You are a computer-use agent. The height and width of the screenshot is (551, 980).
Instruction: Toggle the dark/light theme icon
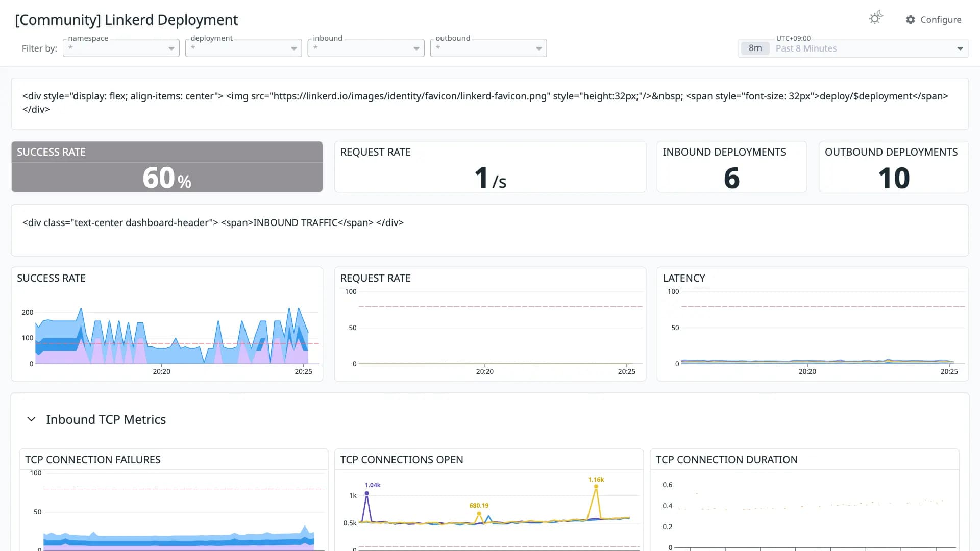click(876, 18)
